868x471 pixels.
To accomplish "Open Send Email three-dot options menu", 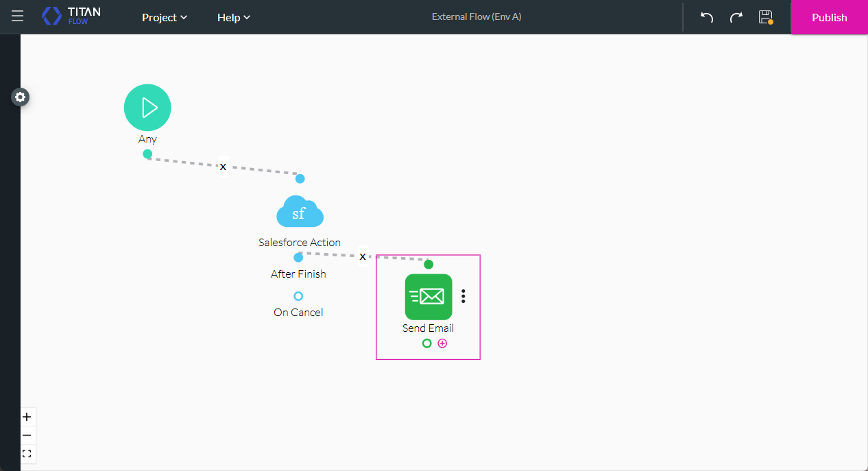I will coord(463,296).
